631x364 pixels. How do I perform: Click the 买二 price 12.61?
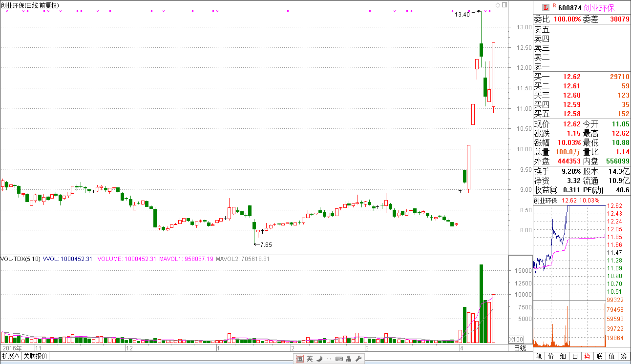[572, 86]
